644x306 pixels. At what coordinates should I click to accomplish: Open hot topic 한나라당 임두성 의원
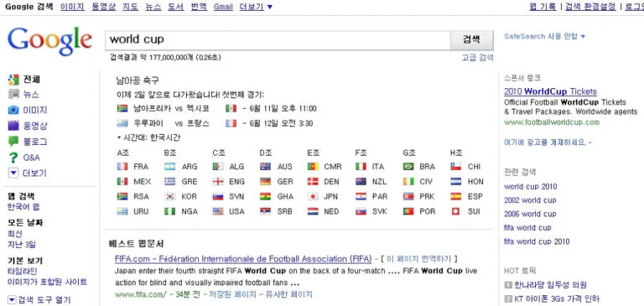click(x=550, y=285)
